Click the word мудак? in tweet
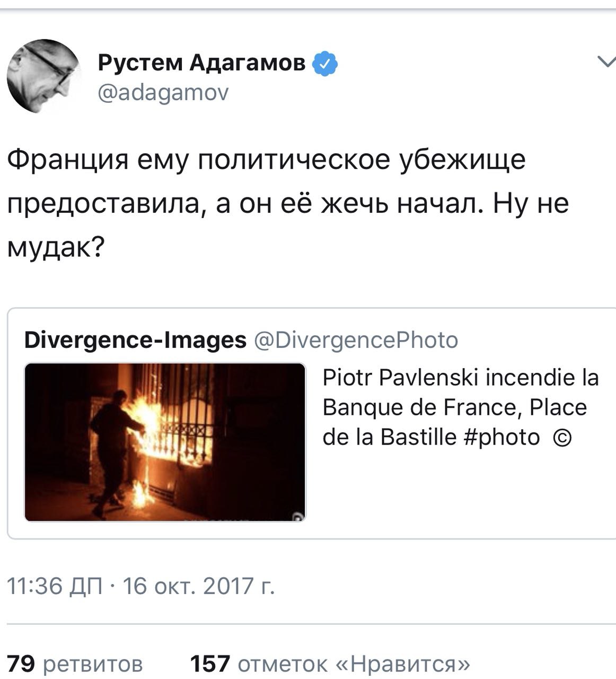Viewport: 616px width, 679px height. (55, 247)
